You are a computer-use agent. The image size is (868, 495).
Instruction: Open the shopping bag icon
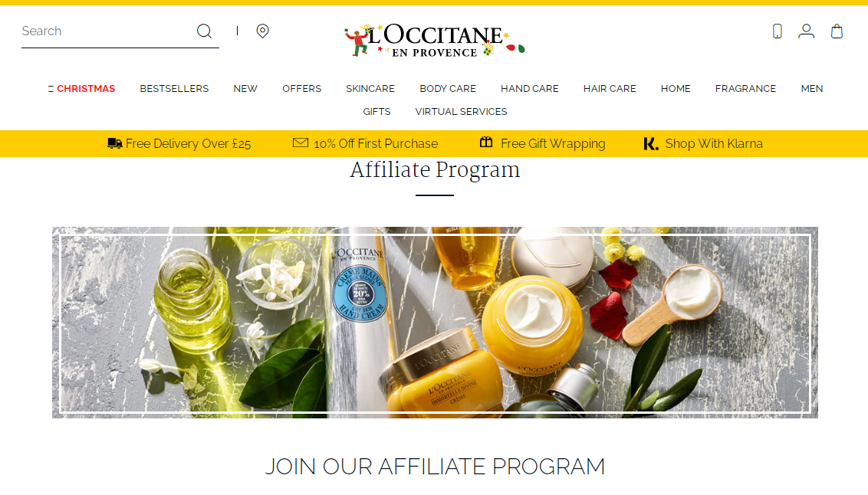[837, 31]
